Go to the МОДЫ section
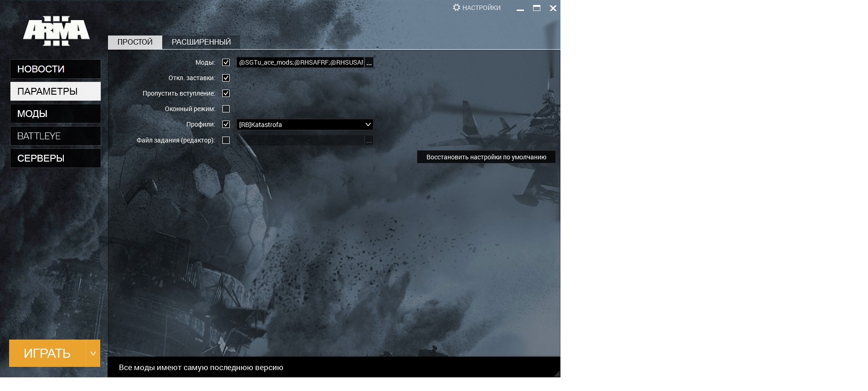 (x=56, y=114)
